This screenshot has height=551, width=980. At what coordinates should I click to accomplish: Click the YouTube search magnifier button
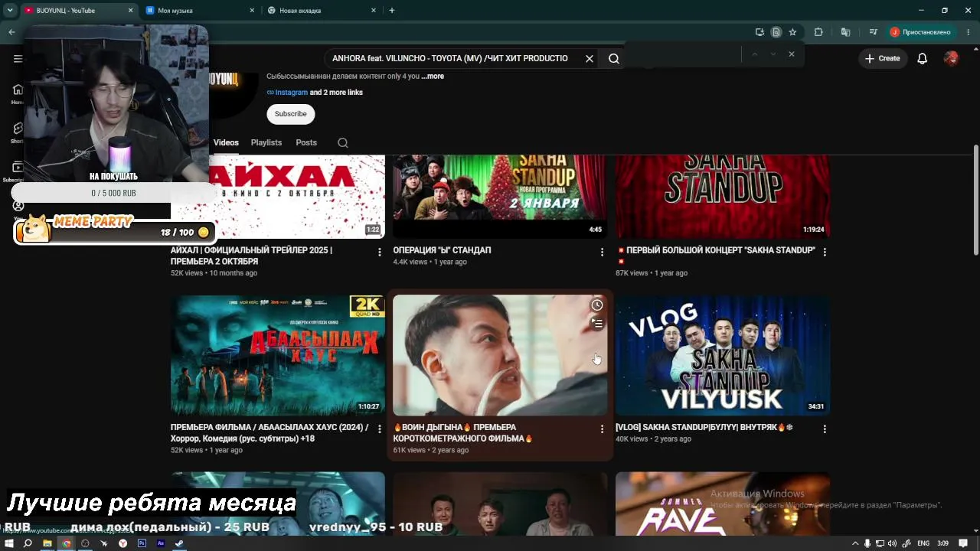[614, 58]
